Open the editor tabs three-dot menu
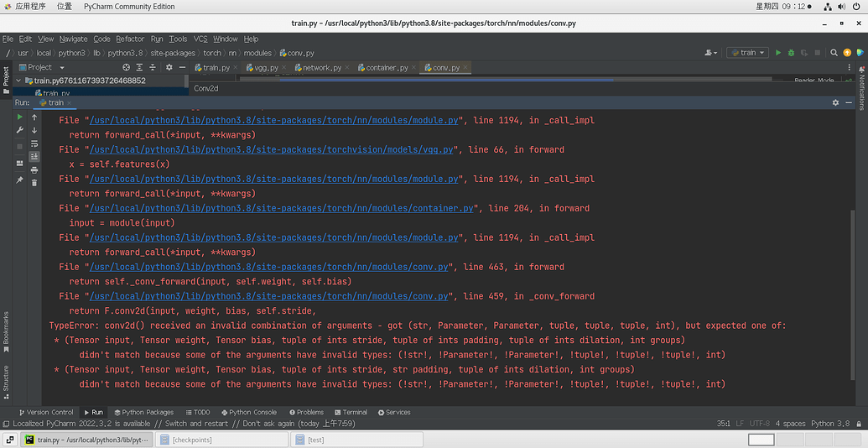 pos(850,67)
